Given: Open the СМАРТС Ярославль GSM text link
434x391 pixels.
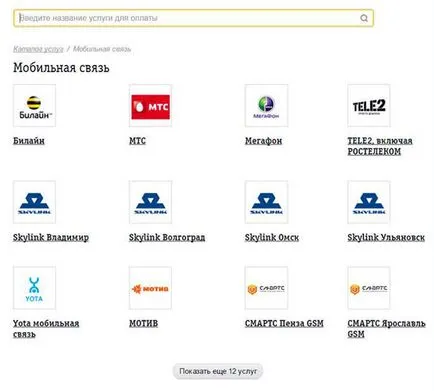Looking at the screenshot, I should pyautogui.click(x=386, y=329).
